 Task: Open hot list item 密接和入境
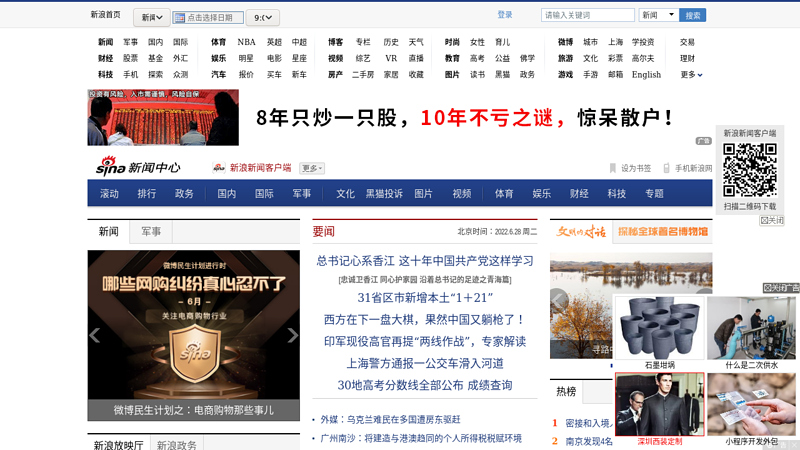click(x=589, y=423)
